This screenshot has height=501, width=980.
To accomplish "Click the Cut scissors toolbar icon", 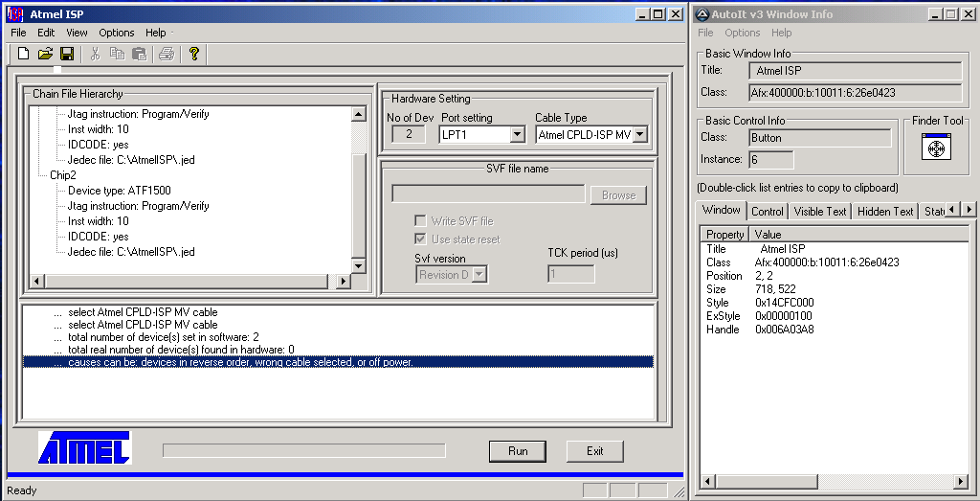I will pos(95,54).
